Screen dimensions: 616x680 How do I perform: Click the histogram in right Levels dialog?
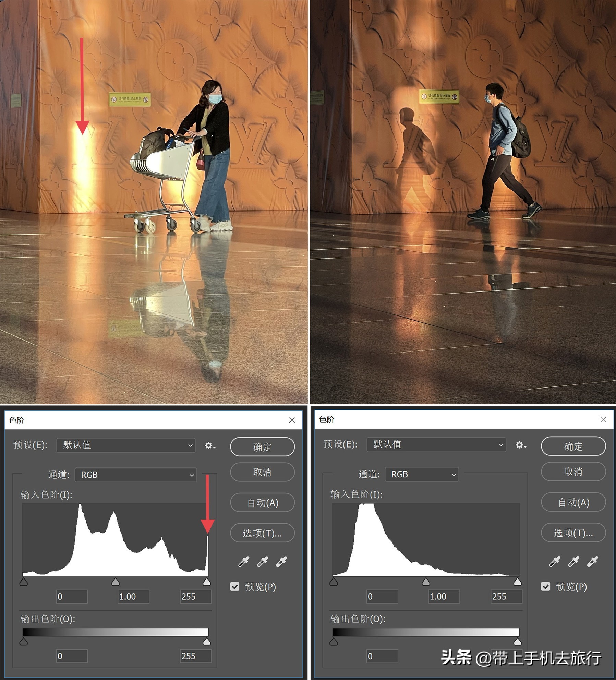coord(426,539)
